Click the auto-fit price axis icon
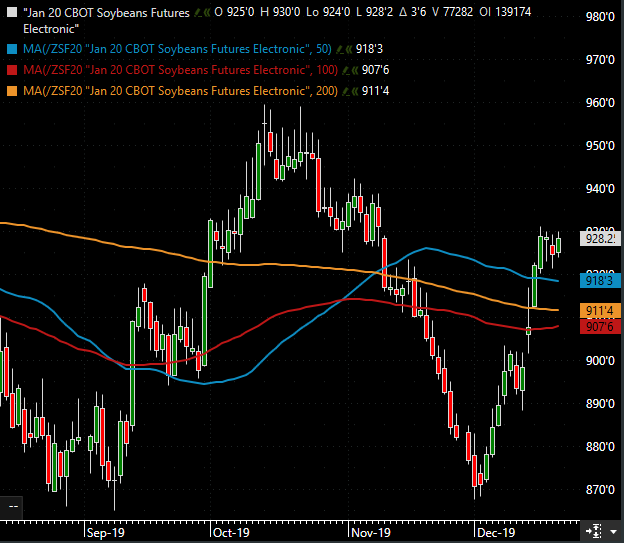624x543 pixels. click(x=594, y=531)
